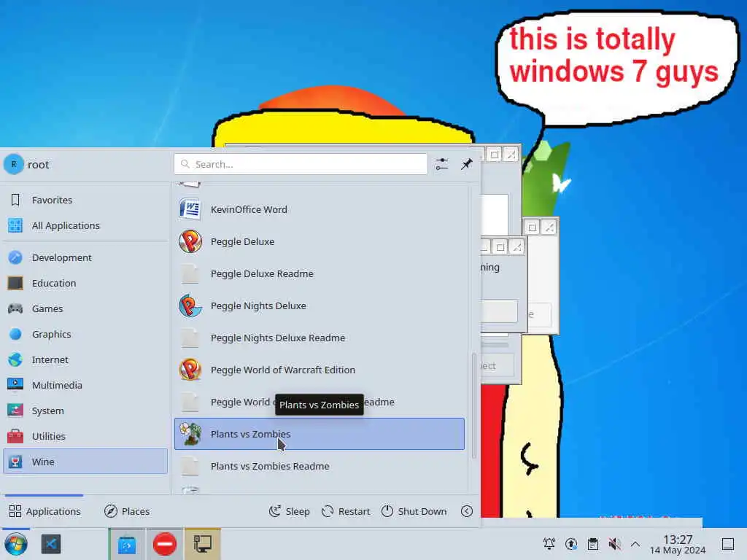Select the Favorites category
The height and width of the screenshot is (560, 747).
[85, 200]
